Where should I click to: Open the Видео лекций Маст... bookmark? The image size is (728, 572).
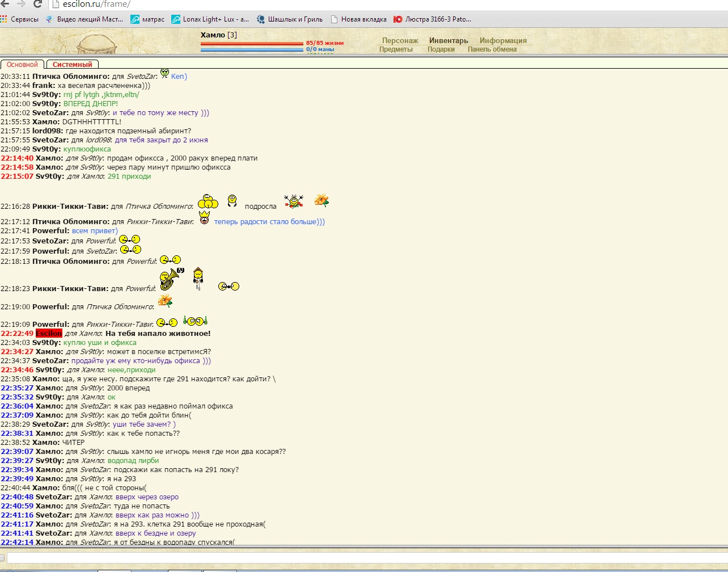(84, 19)
